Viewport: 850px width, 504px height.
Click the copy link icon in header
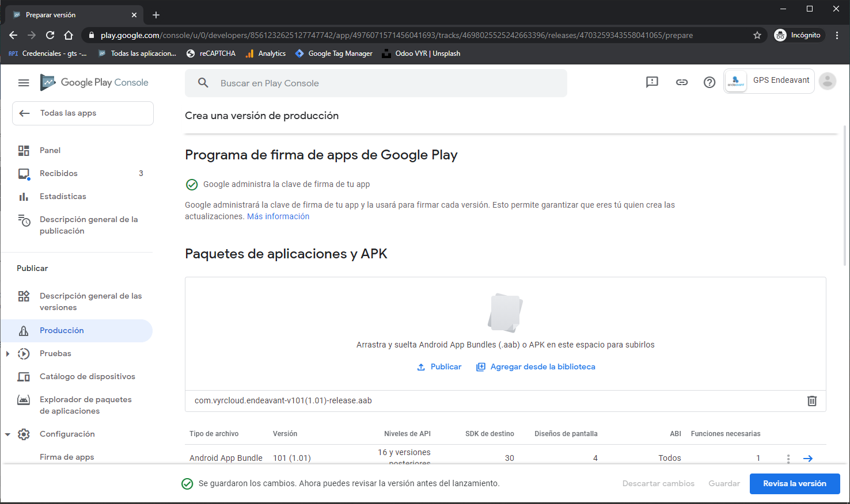(682, 82)
